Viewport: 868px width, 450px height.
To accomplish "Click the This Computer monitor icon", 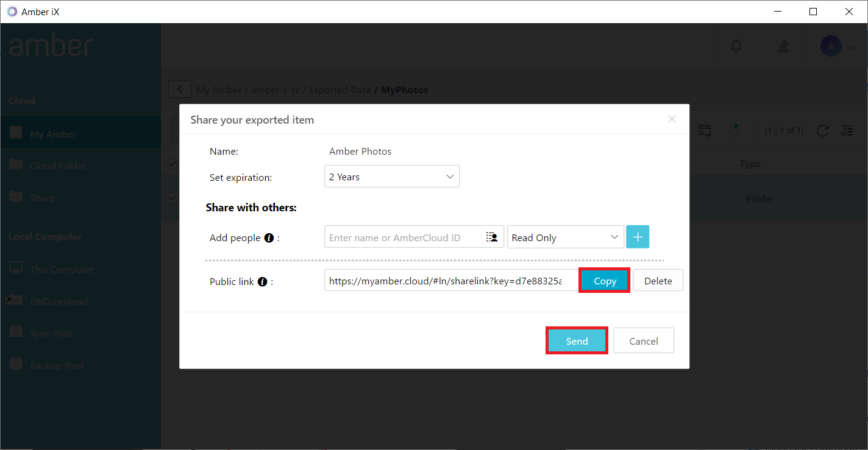I will (16, 268).
